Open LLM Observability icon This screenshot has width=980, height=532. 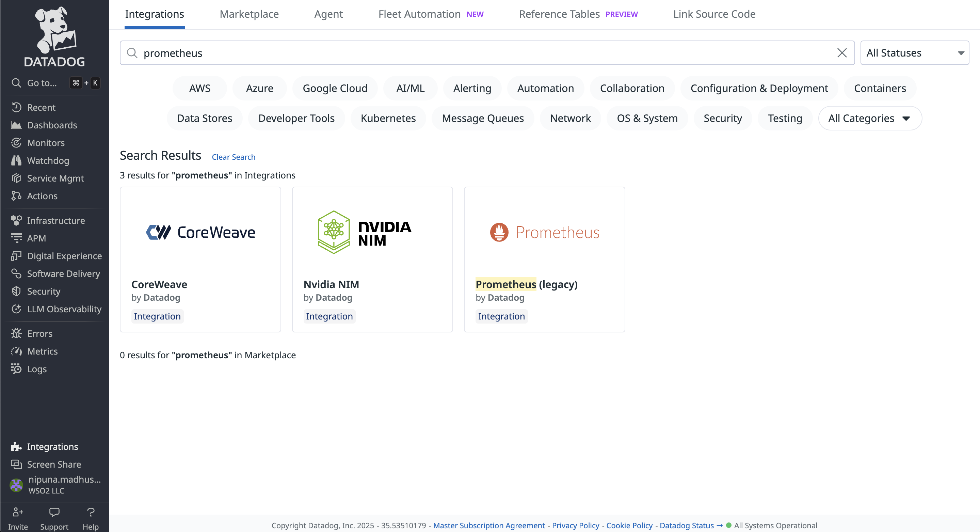click(x=16, y=309)
